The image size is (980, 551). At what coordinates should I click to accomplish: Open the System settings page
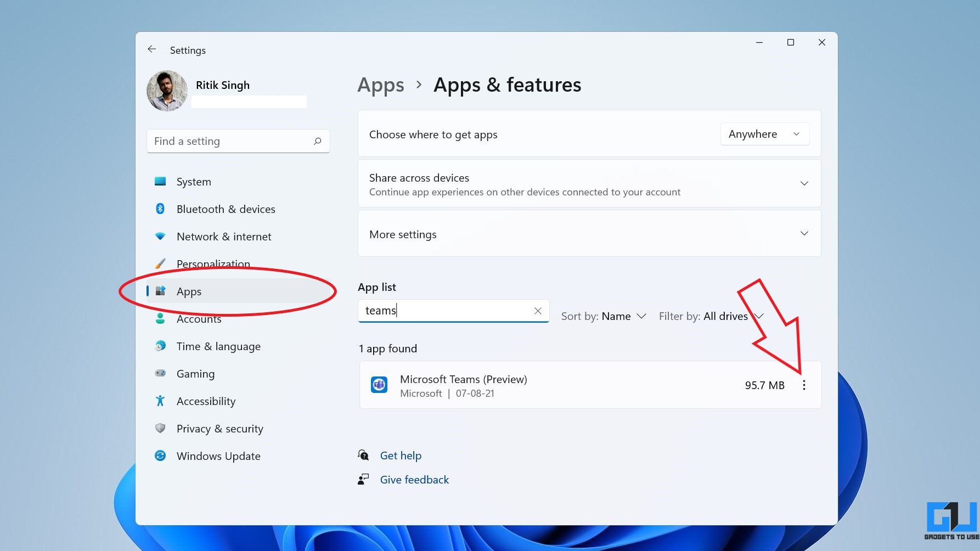point(238,182)
